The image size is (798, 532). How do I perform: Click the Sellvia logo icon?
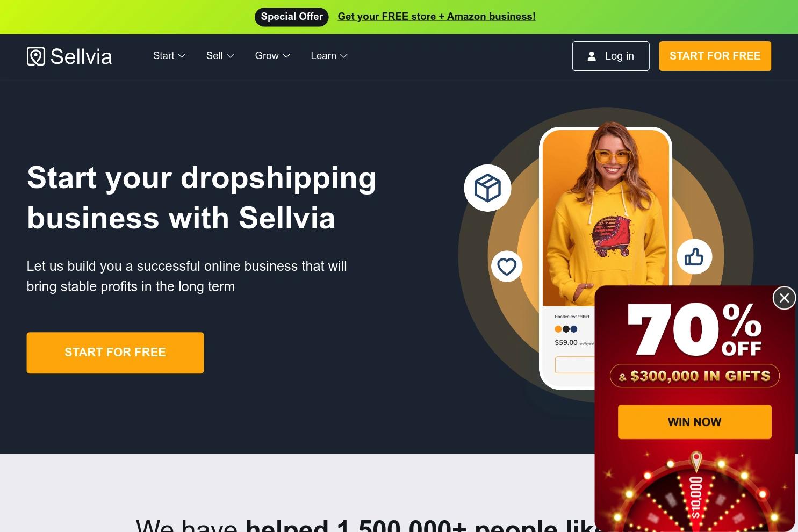(36, 56)
